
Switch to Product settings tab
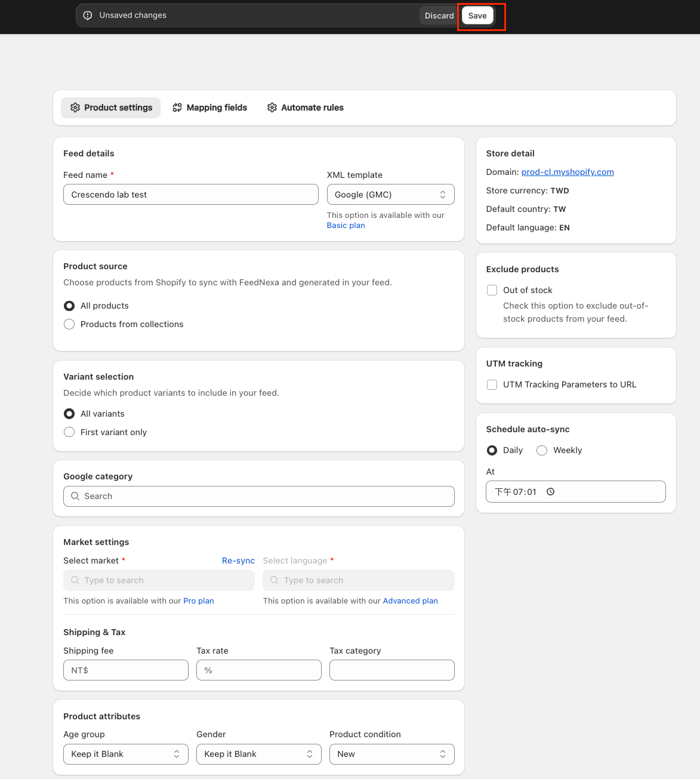click(x=111, y=107)
